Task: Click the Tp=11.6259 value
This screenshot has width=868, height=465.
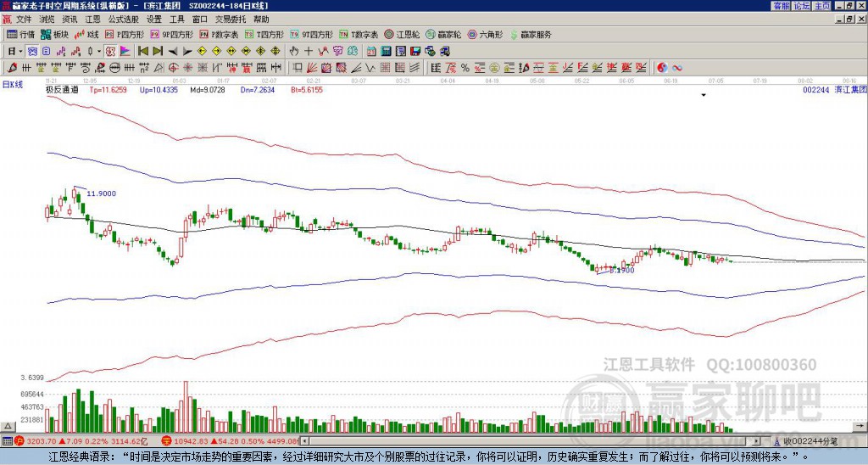Action: pos(108,89)
